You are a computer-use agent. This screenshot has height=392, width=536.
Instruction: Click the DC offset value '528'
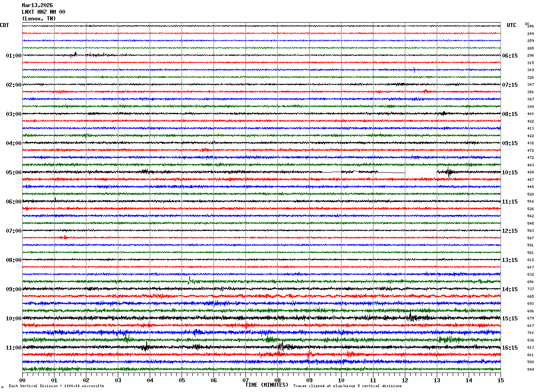[530, 194]
